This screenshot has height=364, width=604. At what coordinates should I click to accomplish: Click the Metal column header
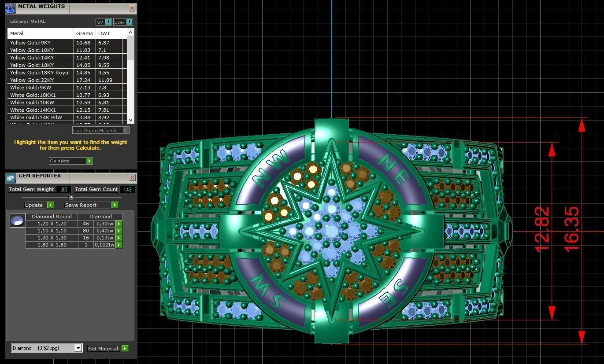coord(41,33)
